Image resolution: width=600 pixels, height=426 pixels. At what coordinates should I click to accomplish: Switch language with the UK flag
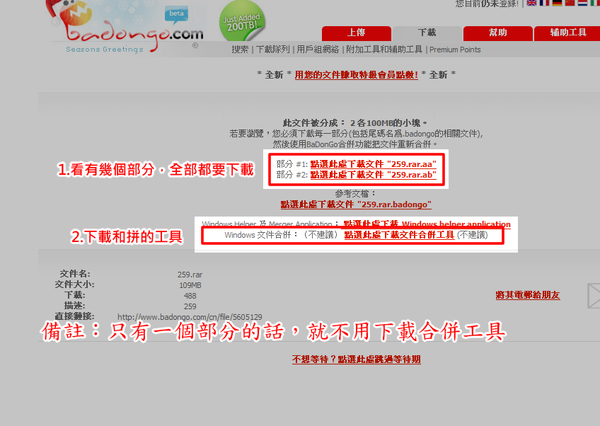[532, 3]
